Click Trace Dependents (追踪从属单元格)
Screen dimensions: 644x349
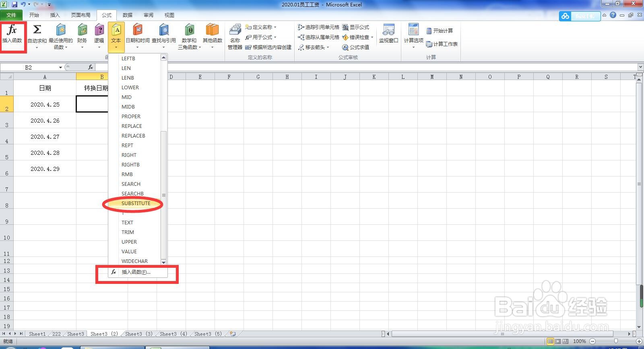click(x=319, y=37)
